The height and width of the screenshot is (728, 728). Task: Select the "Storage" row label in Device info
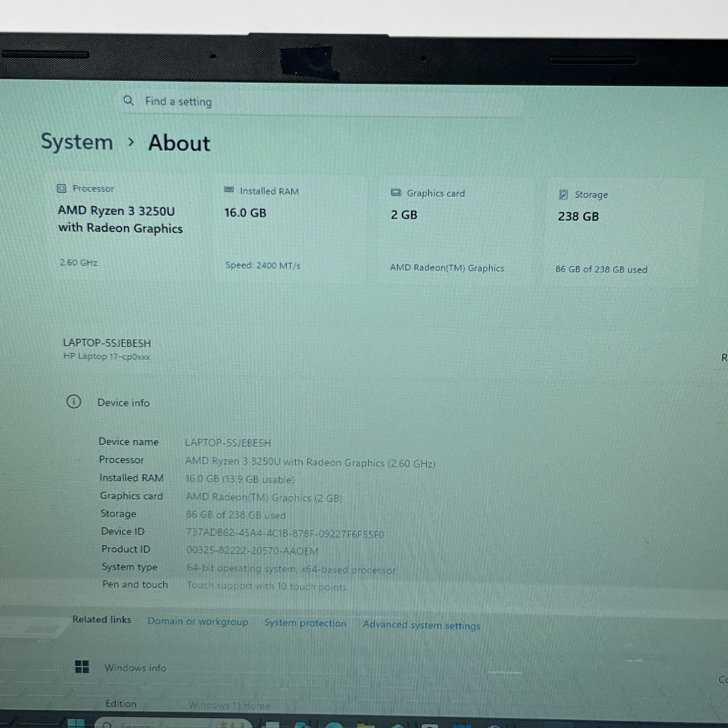tap(118, 513)
